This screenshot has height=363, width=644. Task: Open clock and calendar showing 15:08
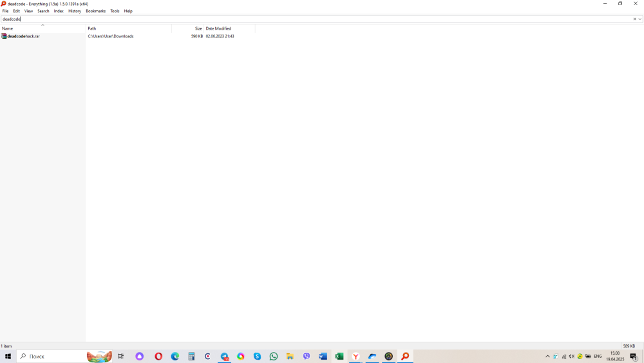pyautogui.click(x=615, y=357)
